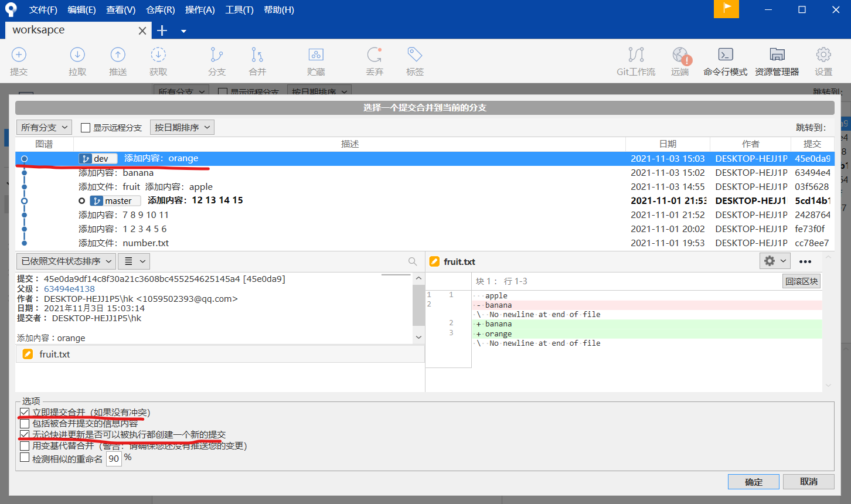Select commit 添加文件: fruit 添加内容: apple
The image size is (851, 504).
(x=425, y=187)
